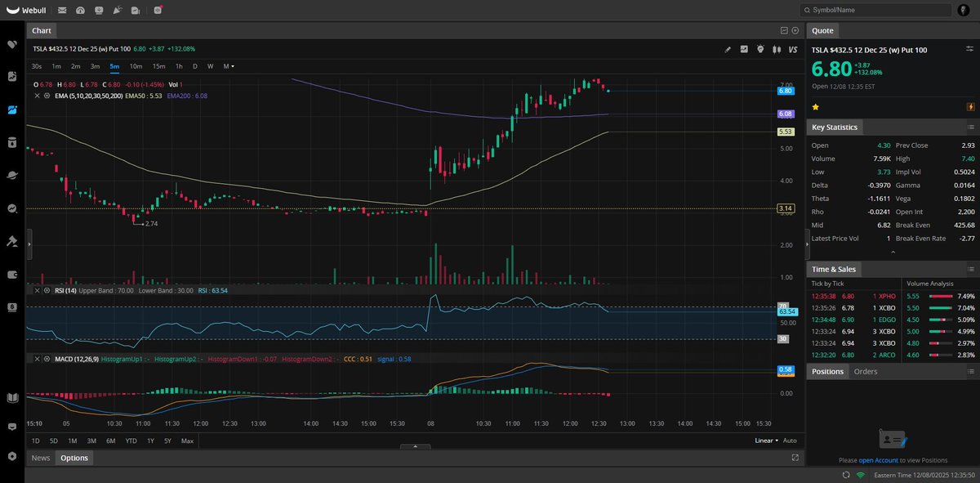Click the lightning quick trade icon
Image resolution: width=980 pixels, height=483 pixels.
(970, 107)
